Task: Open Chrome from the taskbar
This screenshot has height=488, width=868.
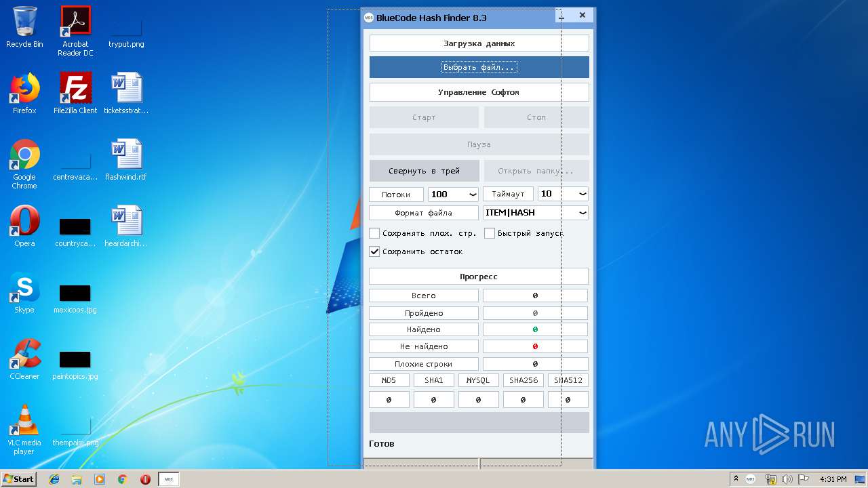Action: click(x=122, y=479)
